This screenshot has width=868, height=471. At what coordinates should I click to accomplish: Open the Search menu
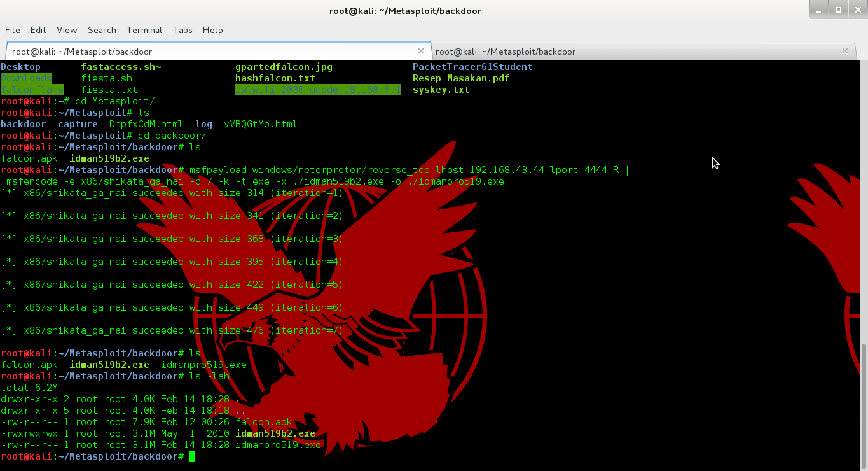pos(102,30)
